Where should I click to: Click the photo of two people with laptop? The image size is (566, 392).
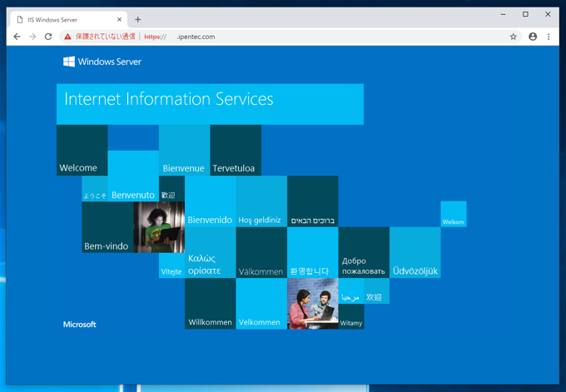[313, 304]
